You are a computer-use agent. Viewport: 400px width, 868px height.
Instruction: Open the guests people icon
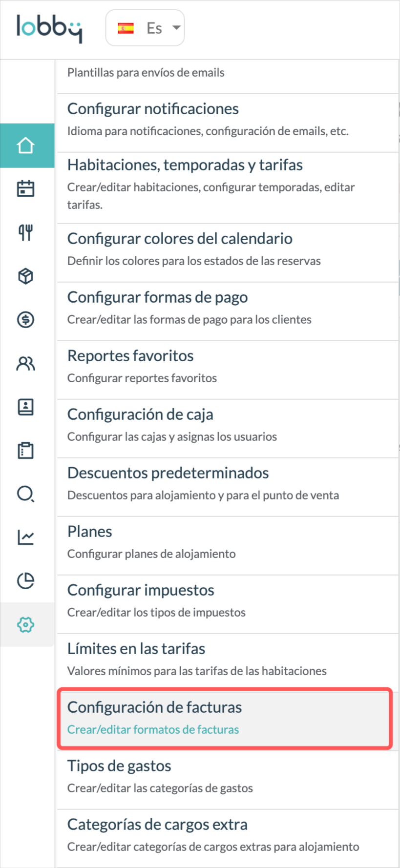26,363
